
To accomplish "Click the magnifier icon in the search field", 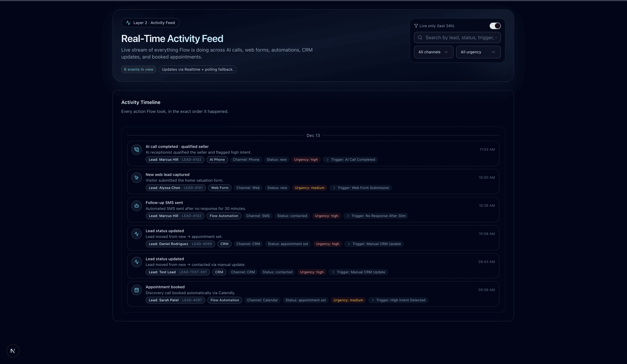I will click(420, 37).
